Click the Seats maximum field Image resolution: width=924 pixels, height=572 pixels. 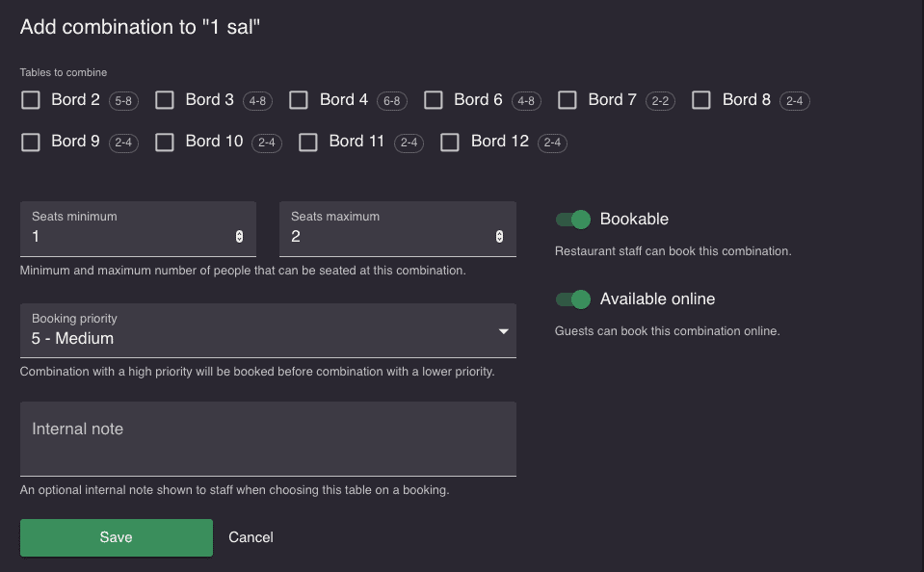[x=398, y=229]
